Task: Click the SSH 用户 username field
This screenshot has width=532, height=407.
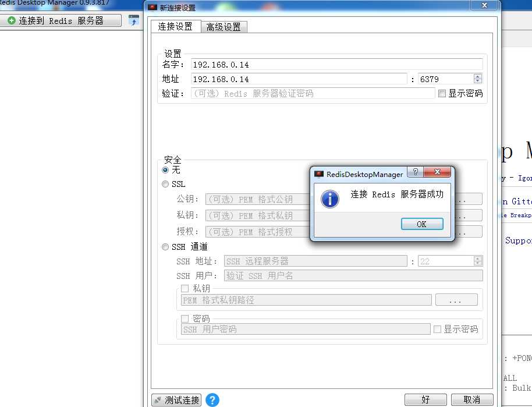Action: coord(353,275)
